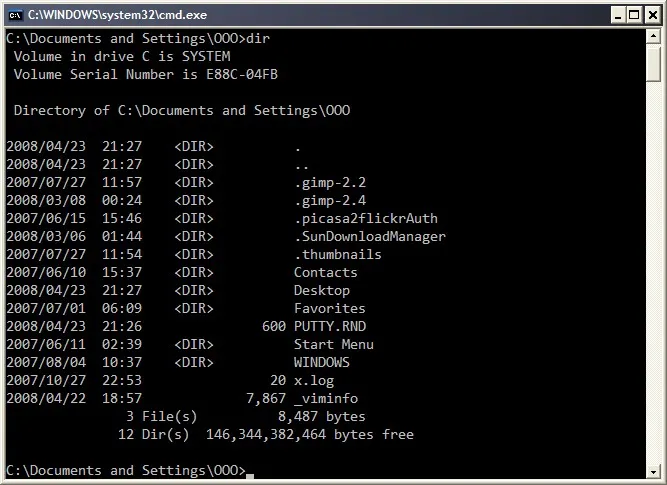
Task: Click the scrollbar down arrow
Action: point(654,470)
